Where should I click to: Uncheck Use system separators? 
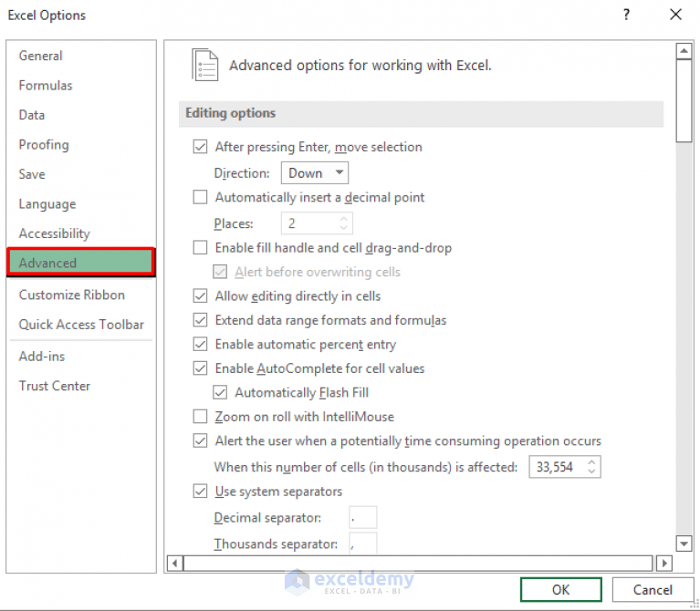[200, 491]
